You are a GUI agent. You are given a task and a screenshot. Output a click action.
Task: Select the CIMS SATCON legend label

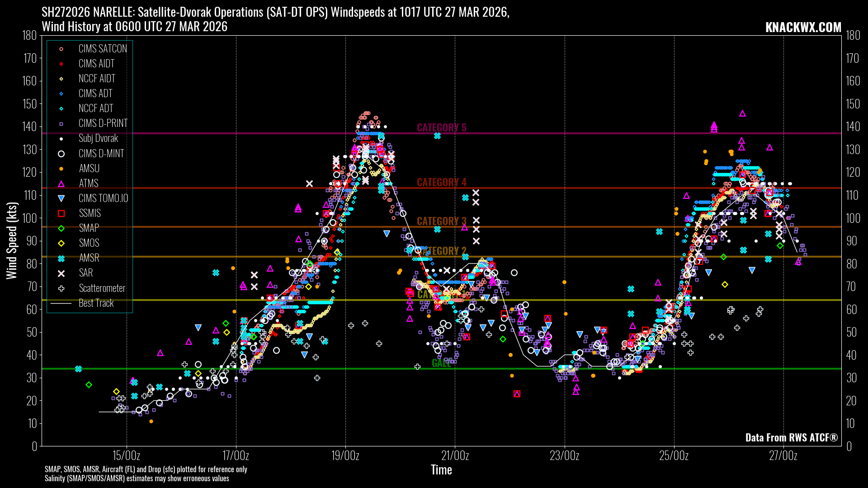pyautogui.click(x=103, y=49)
